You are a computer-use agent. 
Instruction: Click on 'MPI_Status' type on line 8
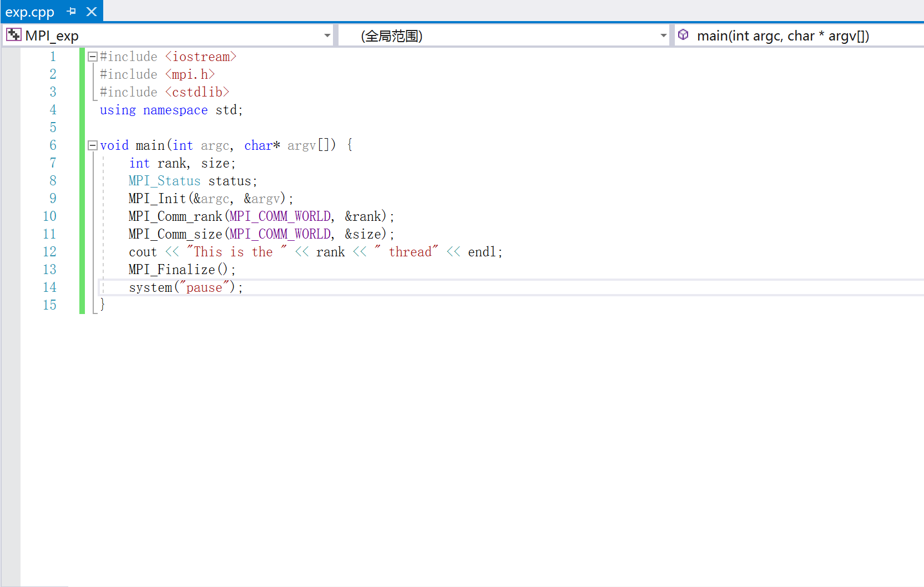tap(164, 181)
